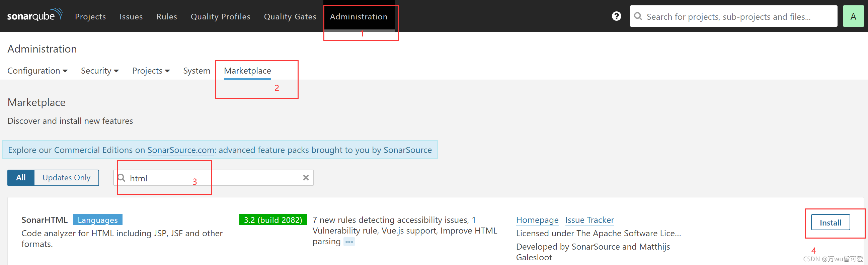The width and height of the screenshot is (868, 265).
Task: Select the All filter toggle
Action: pos(21,178)
